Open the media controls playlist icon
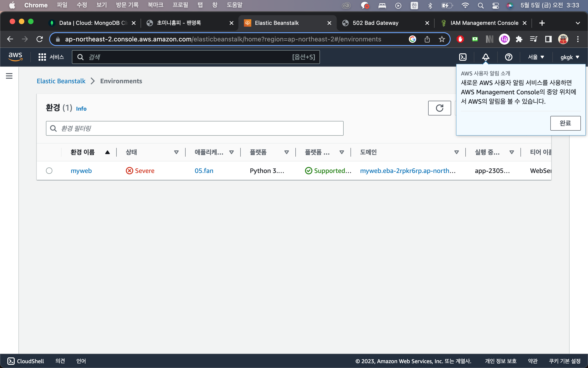Screen dimensions: 588x368 [x=534, y=39]
